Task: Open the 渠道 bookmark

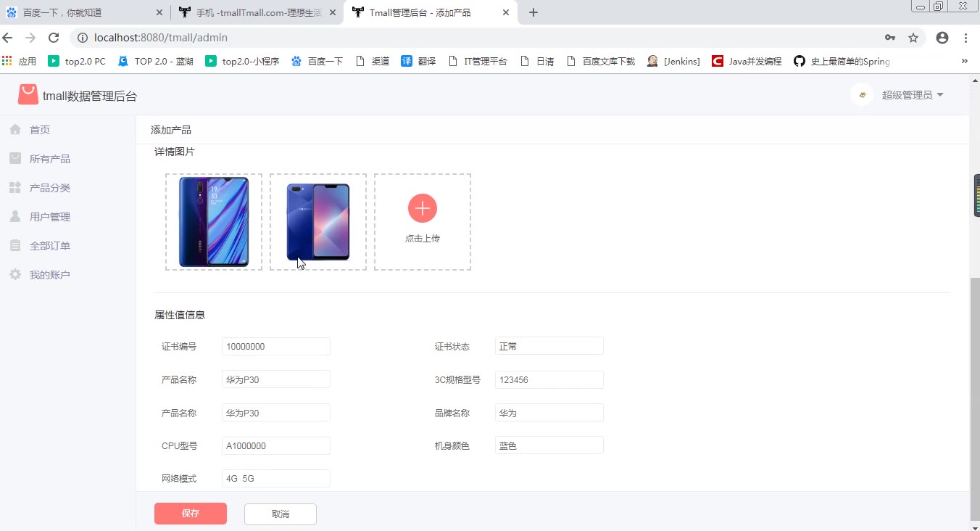Action: pyautogui.click(x=373, y=62)
